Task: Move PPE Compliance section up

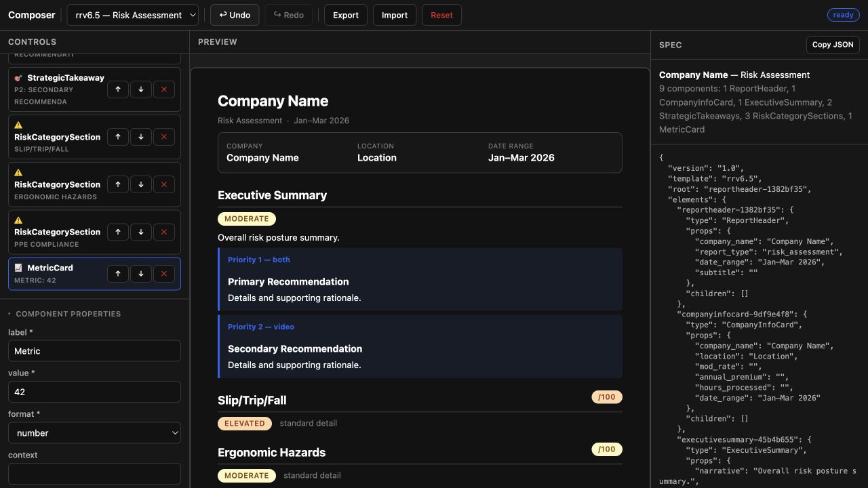Action: click(118, 232)
